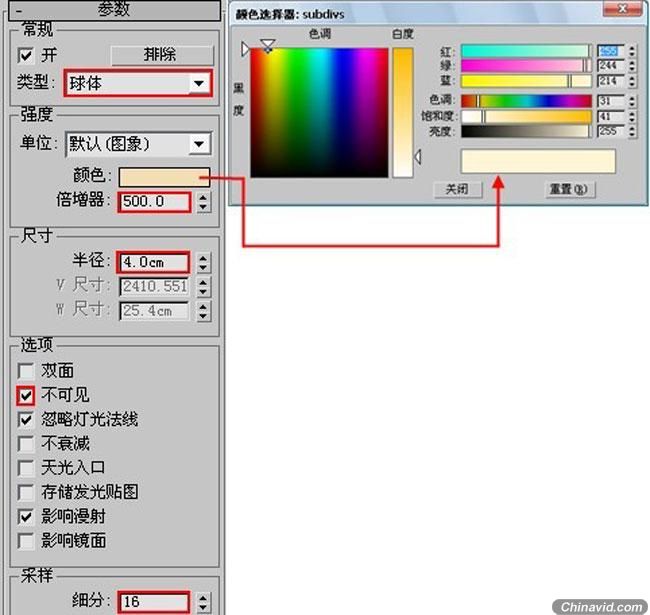The height and width of the screenshot is (615, 650).
Task: Click the 倍增器 value field
Action: (x=154, y=202)
